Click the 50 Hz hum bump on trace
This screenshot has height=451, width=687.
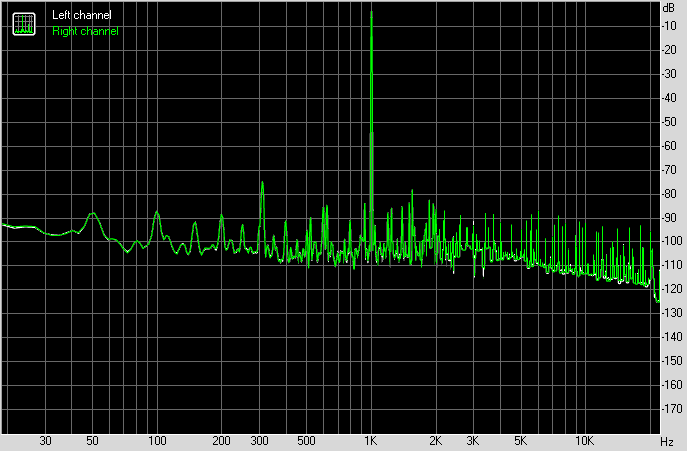pos(92,213)
